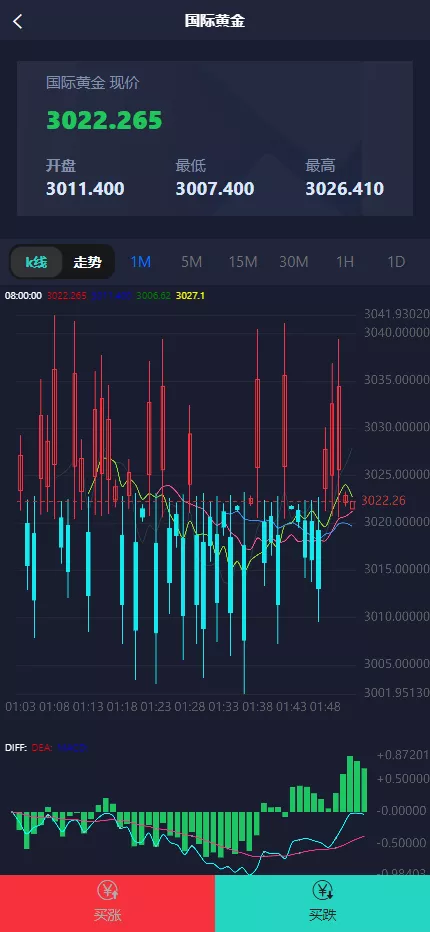Click the -0.50000 MACD axis value
This screenshot has width=430, height=932.
(x=403, y=843)
